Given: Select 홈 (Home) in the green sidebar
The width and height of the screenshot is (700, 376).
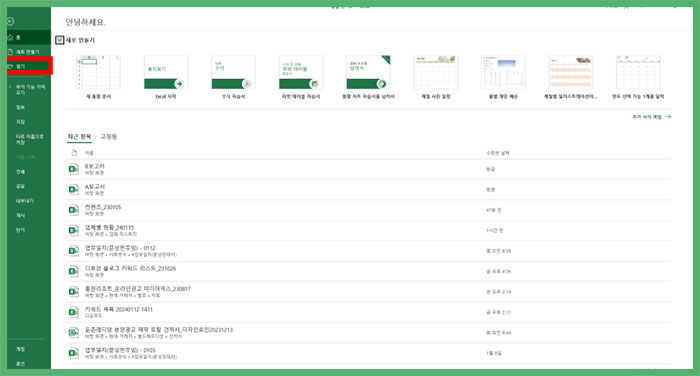Looking at the screenshot, I should 29,37.
